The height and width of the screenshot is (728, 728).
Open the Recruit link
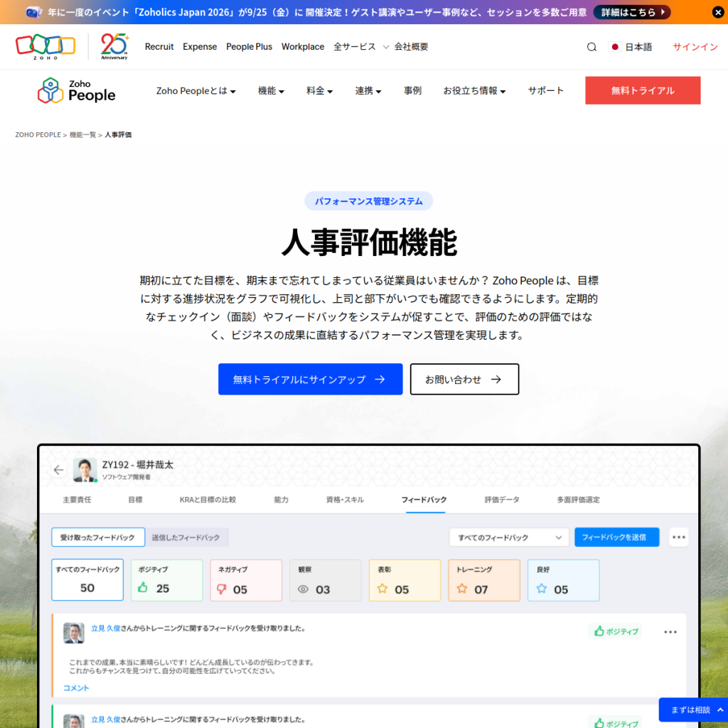tap(159, 47)
